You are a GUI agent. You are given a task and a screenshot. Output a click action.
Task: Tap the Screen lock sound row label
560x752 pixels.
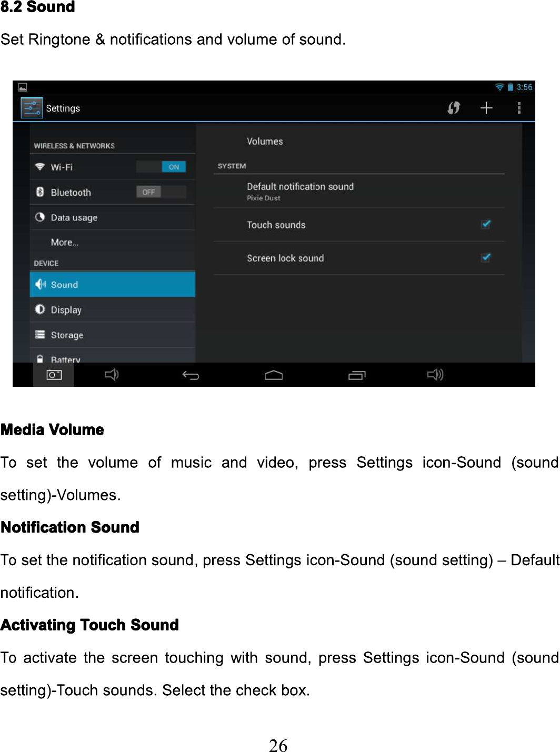pyautogui.click(x=285, y=258)
